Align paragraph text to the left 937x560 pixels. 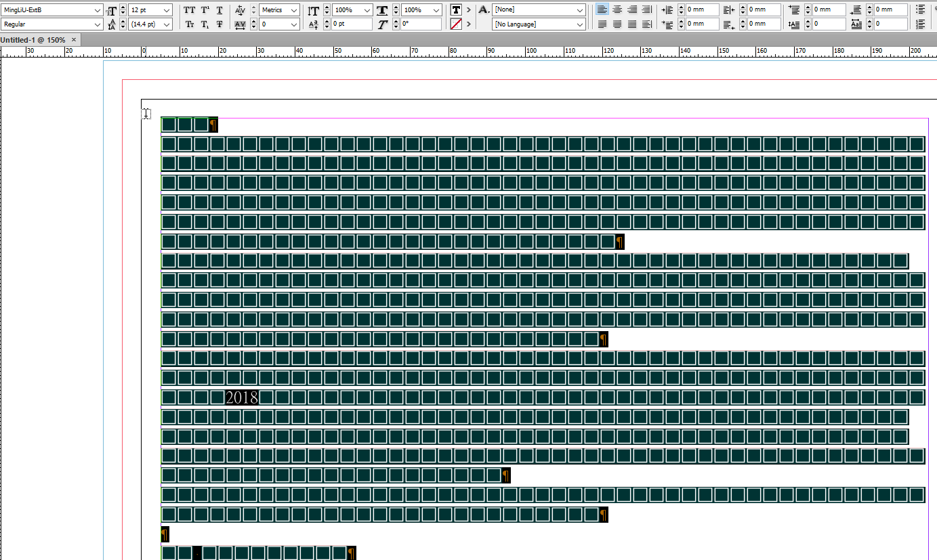(602, 10)
